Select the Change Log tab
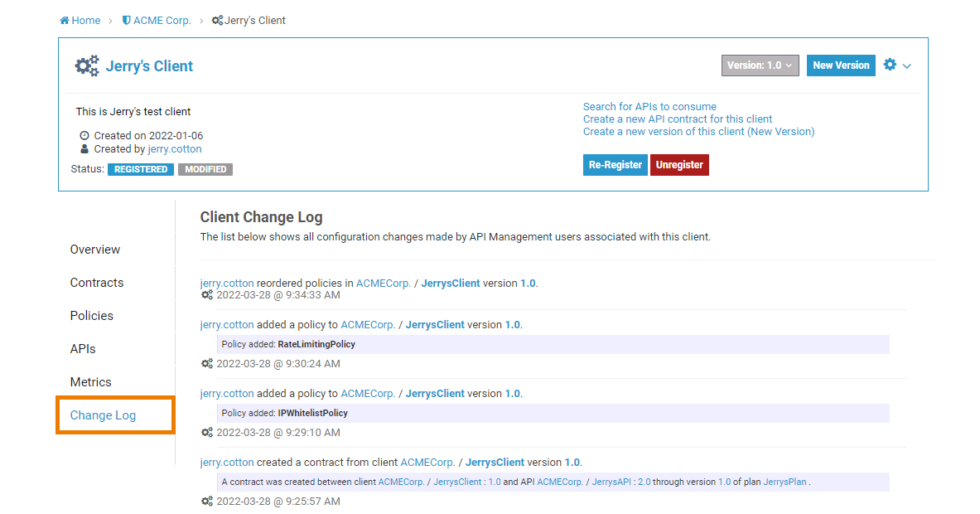 (103, 415)
